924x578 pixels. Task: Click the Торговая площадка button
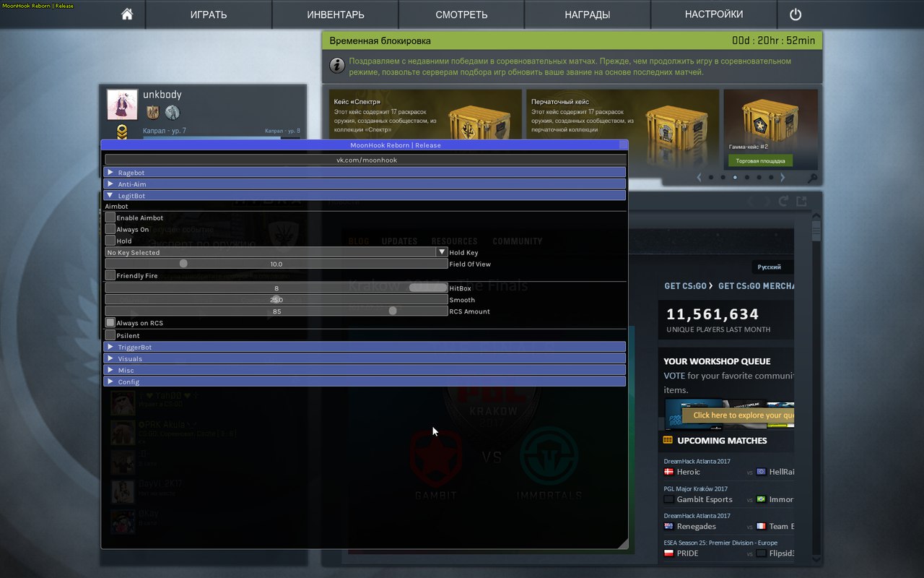click(x=760, y=160)
